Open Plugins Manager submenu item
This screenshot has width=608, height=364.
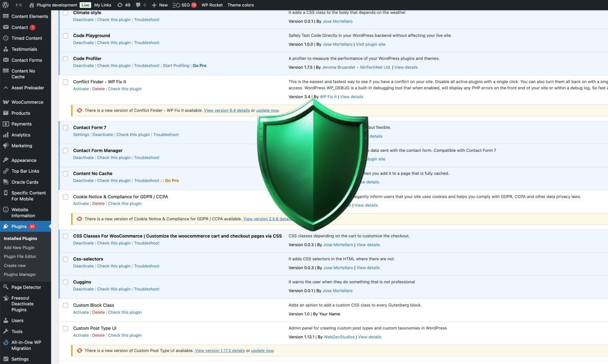[20, 275]
